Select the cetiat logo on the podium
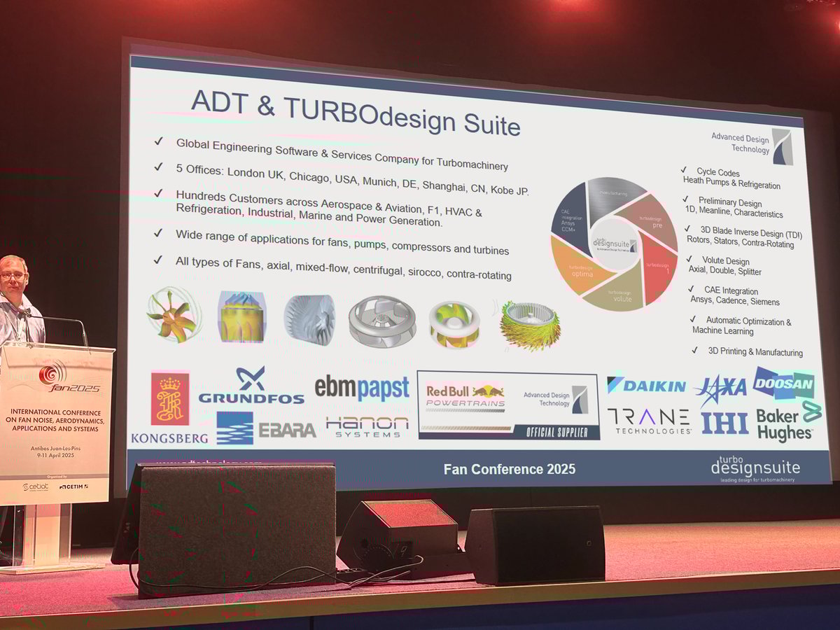 (x=34, y=486)
